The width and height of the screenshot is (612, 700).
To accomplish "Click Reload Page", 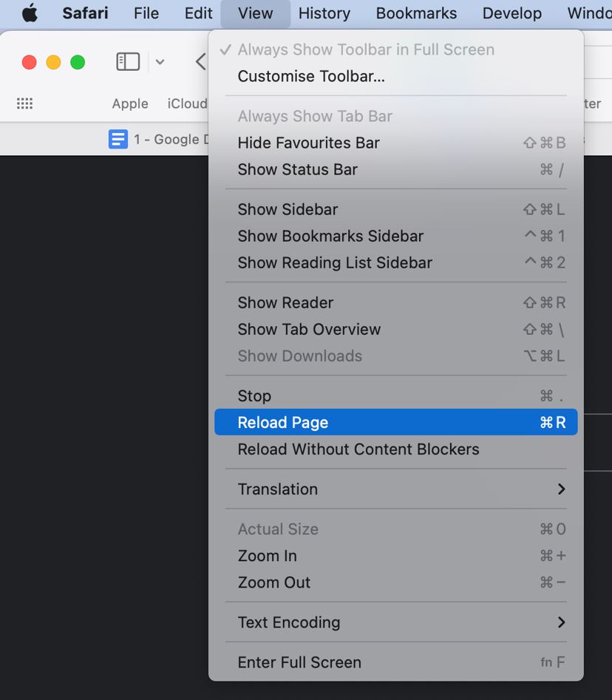I will pos(396,422).
